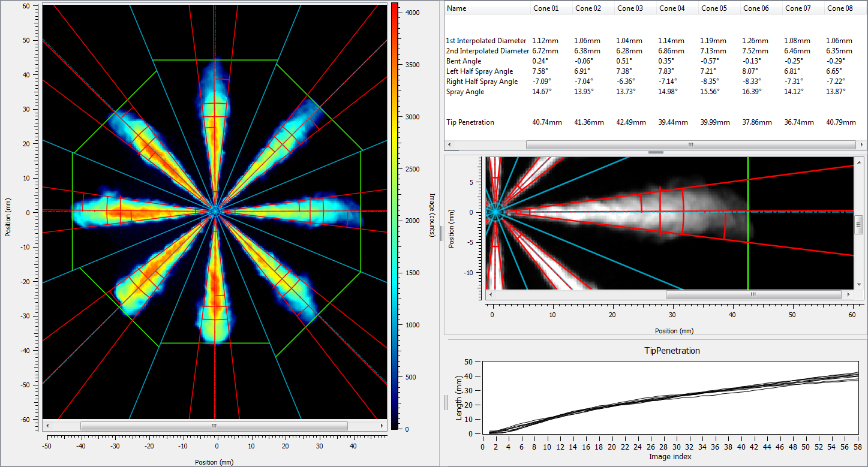The height and width of the screenshot is (467, 868).
Task: Select the Cone 05 column header
Action: [714, 8]
